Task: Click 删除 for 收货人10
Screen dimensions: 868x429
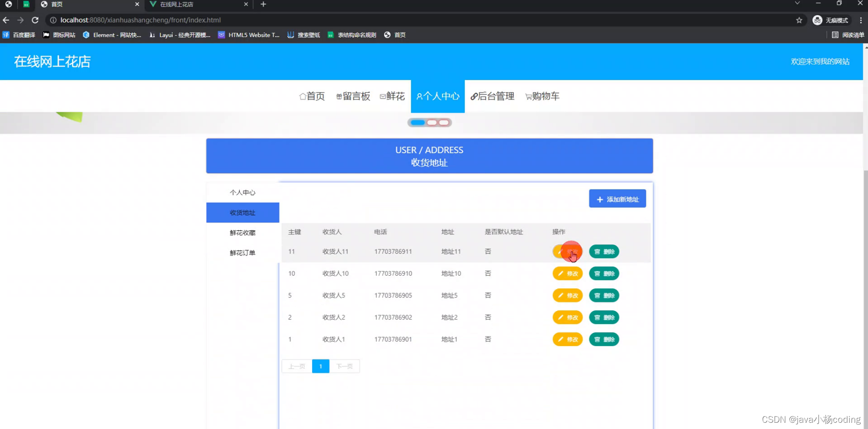Action: tap(604, 273)
